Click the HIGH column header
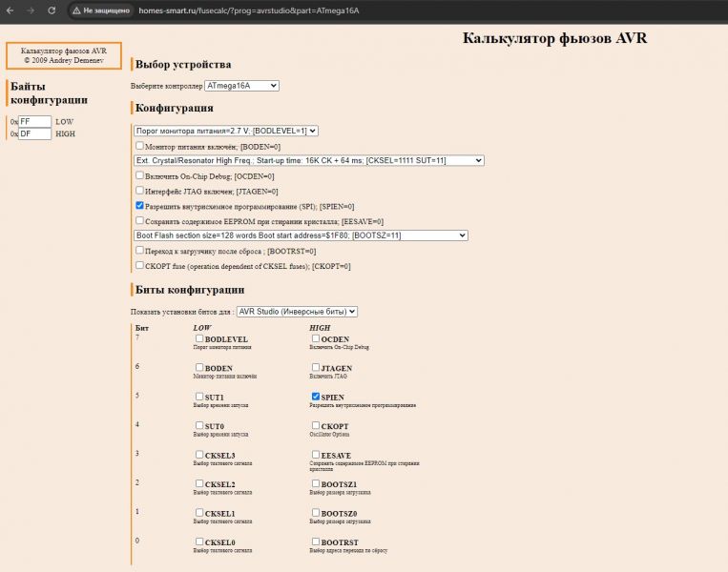The width and height of the screenshot is (728, 572). click(x=320, y=328)
